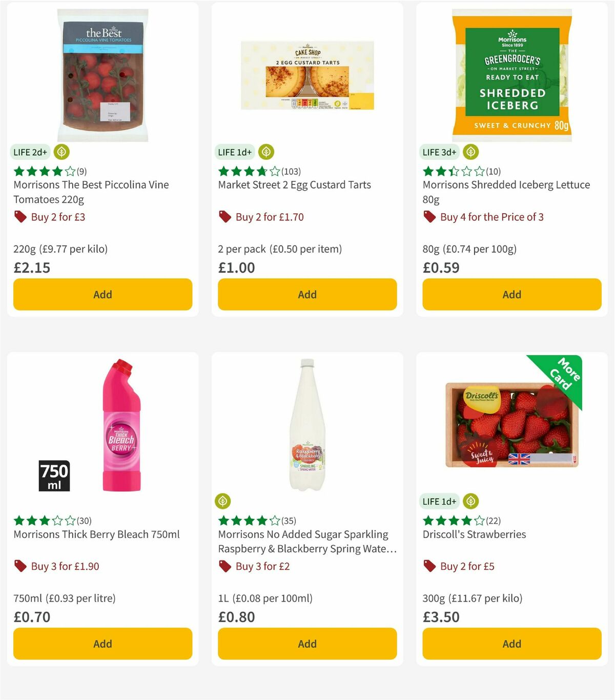Click the LIFE 3d+ badge on iceberg lettuce
The height and width of the screenshot is (700, 615).
point(439,152)
